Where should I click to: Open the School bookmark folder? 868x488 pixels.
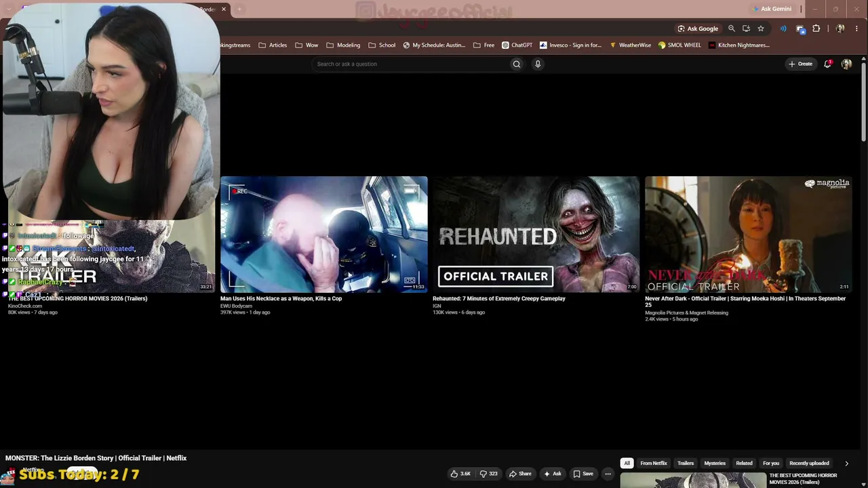coord(382,45)
